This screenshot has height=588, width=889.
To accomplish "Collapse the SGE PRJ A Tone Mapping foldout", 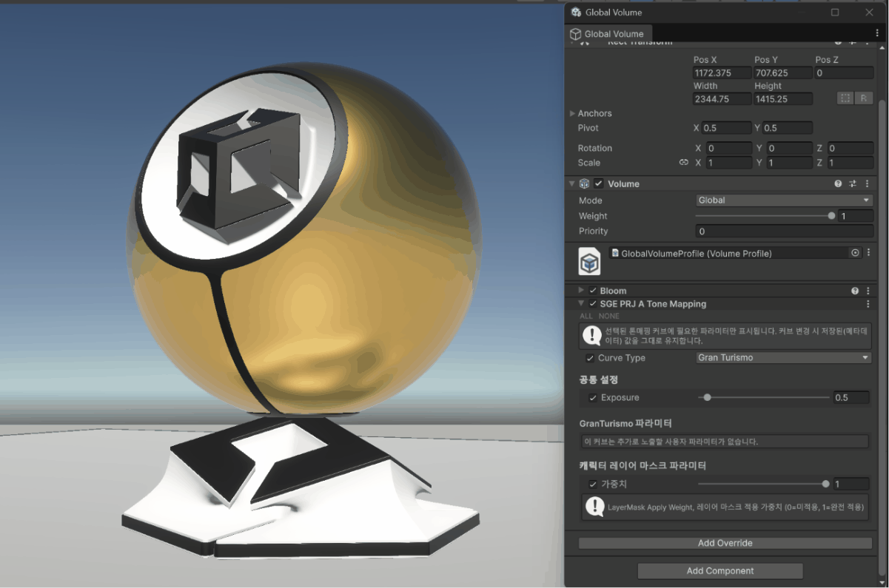I will [x=581, y=304].
